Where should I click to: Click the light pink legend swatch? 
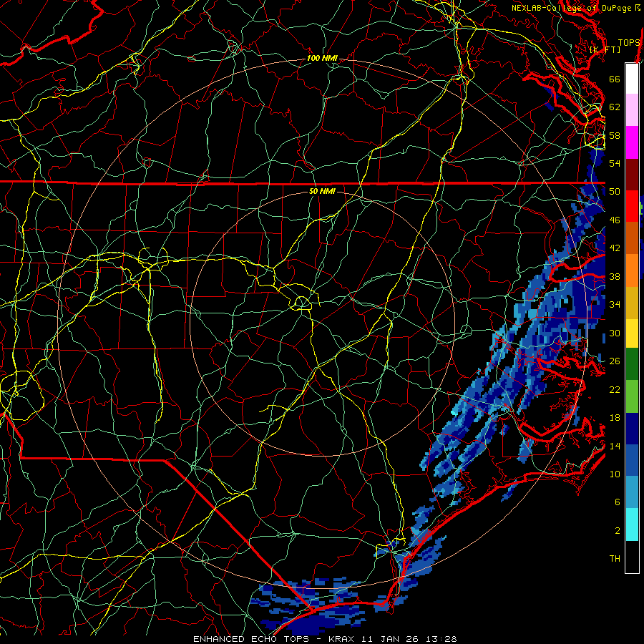[632, 110]
